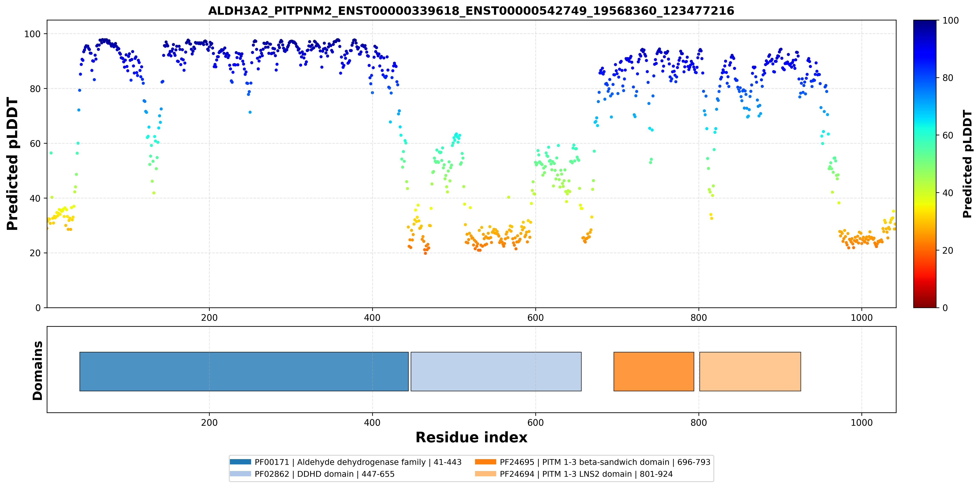The image size is (980, 488).
Task: Click the light blue DDHD domain bar
Action: click(x=496, y=371)
